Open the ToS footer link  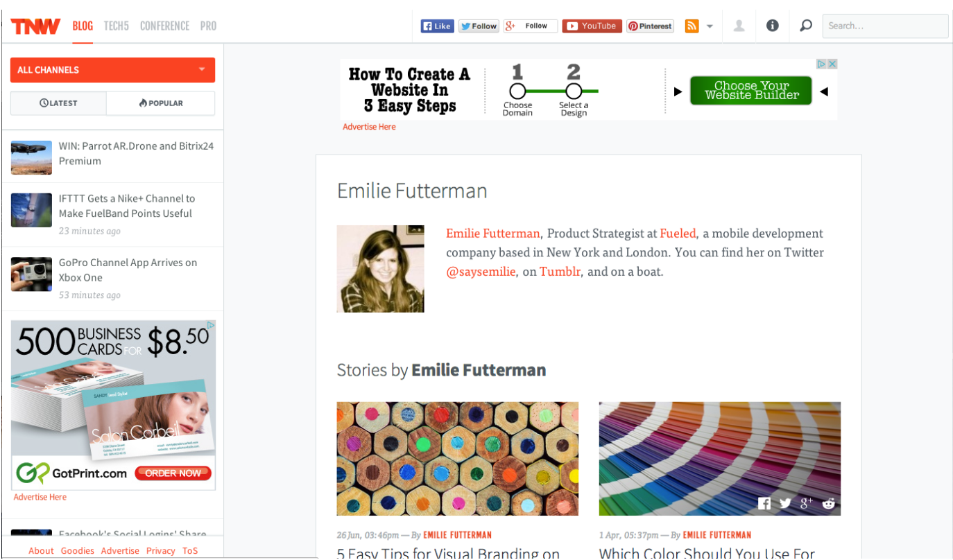tap(190, 551)
